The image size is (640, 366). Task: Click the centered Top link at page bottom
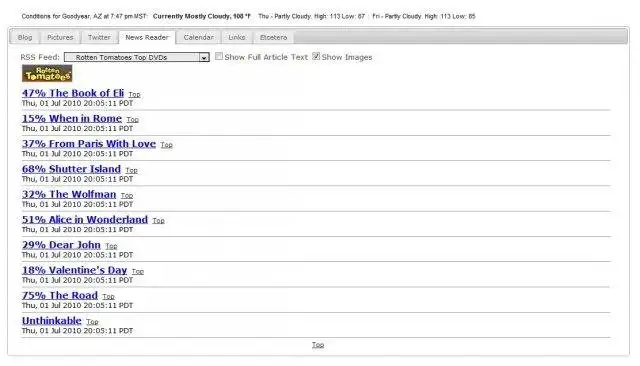[x=318, y=345]
